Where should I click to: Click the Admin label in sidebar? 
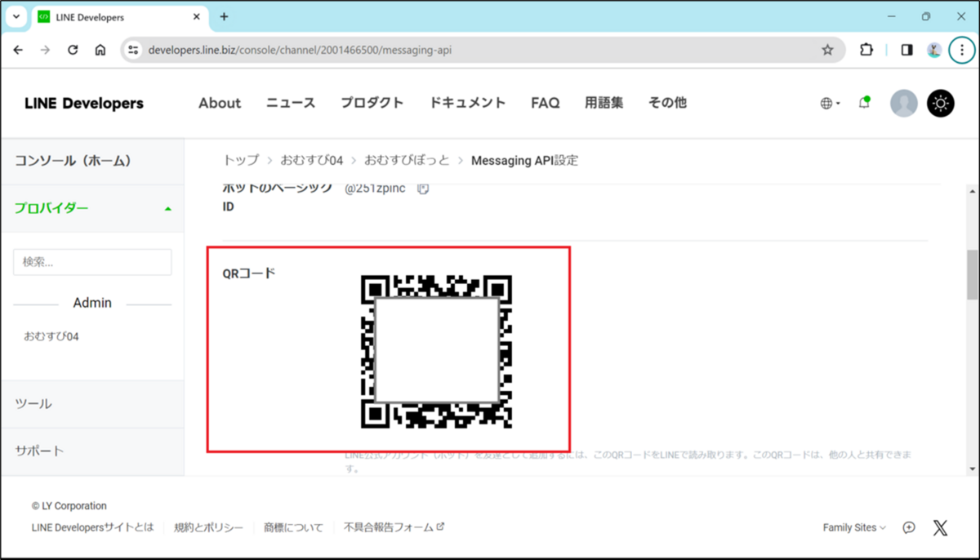(92, 303)
